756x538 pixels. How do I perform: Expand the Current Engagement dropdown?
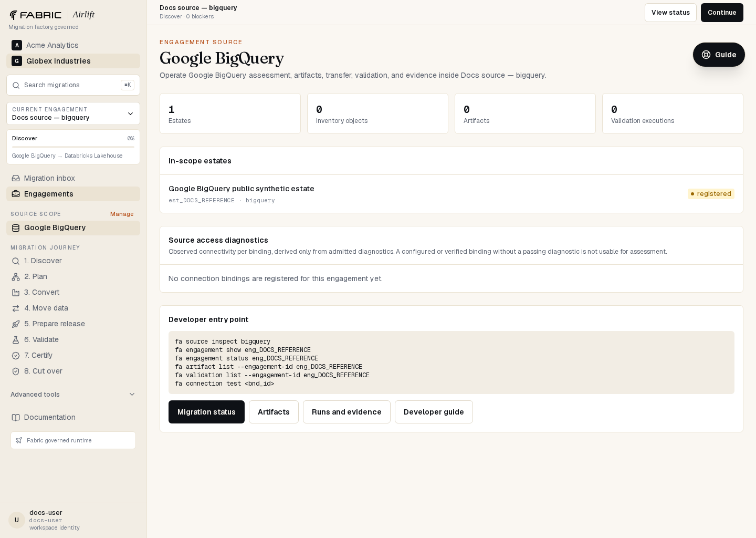coord(73,113)
